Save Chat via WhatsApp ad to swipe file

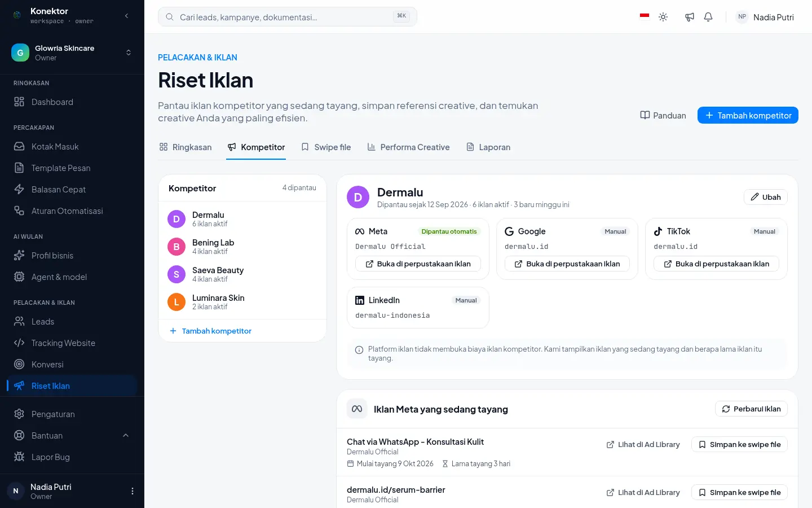point(739,445)
